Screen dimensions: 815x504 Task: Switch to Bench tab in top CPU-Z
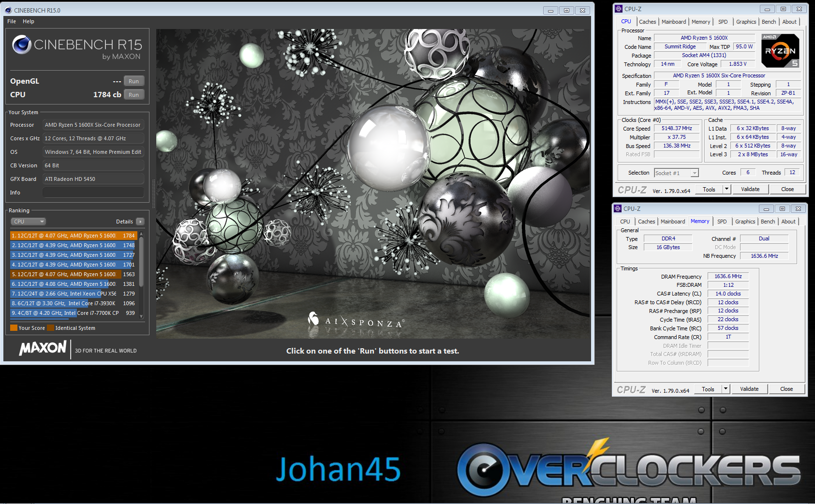pos(769,22)
